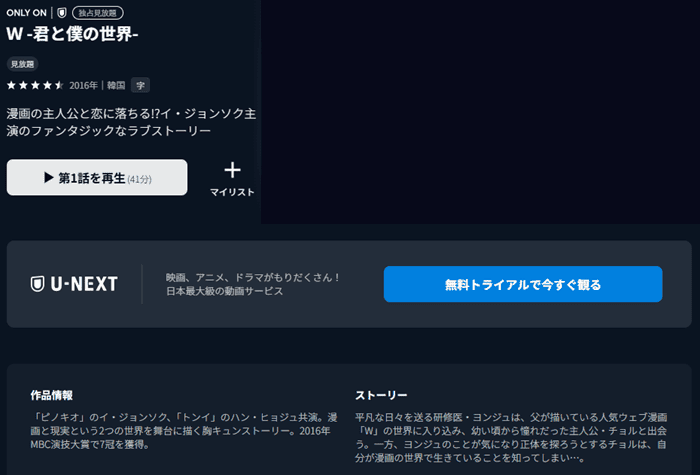Click the U-NEXT shield icon beside ONLY ON
Viewport: 700px width, 475px height.
coord(62,13)
